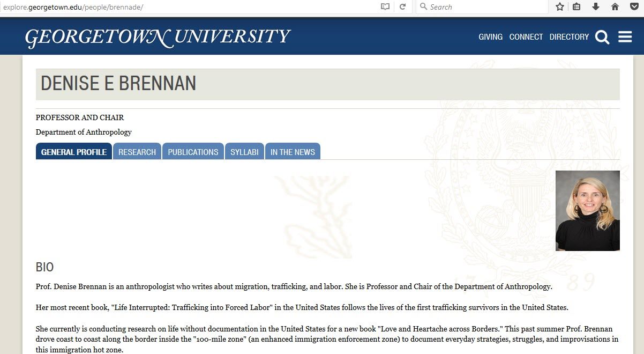Open the Directory menu item
Image resolution: width=644 pixels, height=354 pixels.
(569, 37)
